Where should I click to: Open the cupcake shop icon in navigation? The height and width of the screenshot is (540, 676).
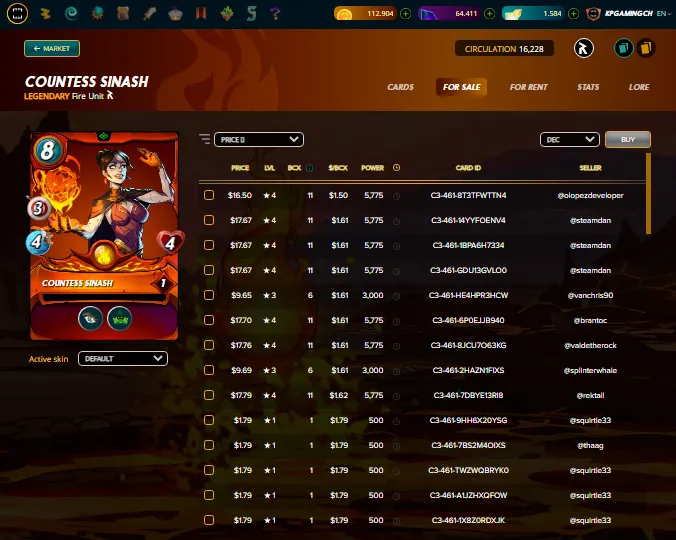point(175,13)
